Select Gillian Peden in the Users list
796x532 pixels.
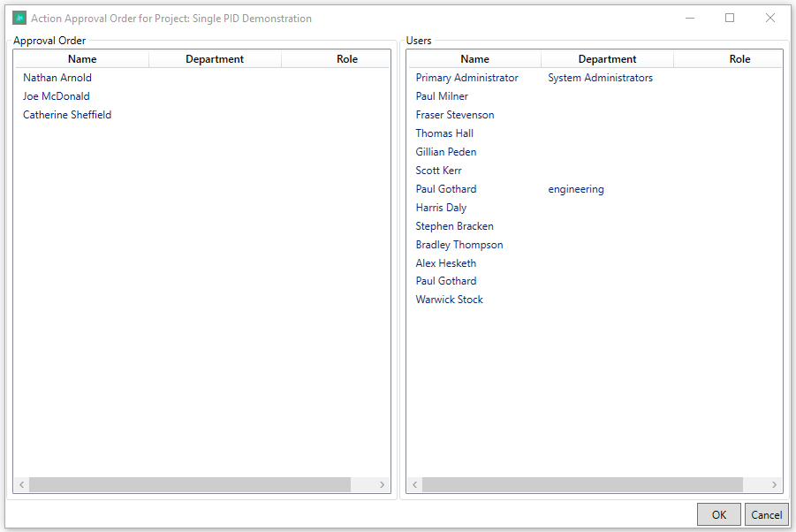(x=446, y=152)
